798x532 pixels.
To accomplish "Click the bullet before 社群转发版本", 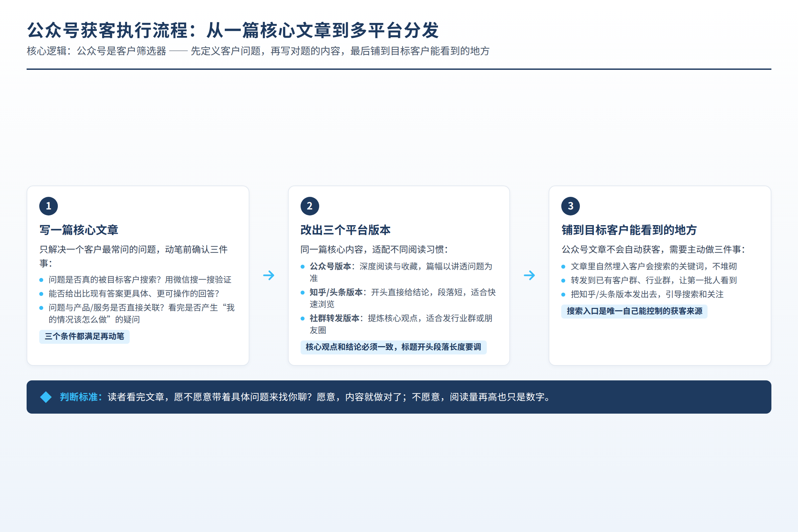I will (x=303, y=319).
